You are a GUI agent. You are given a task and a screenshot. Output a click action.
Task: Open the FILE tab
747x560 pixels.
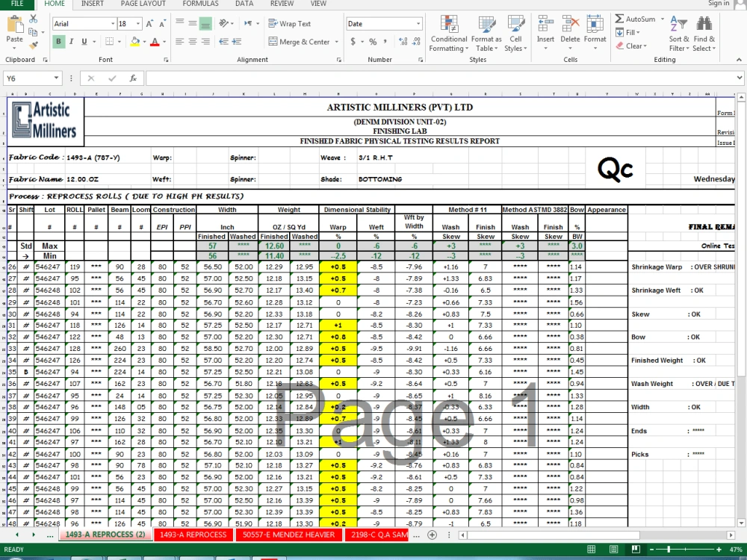coord(16,4)
